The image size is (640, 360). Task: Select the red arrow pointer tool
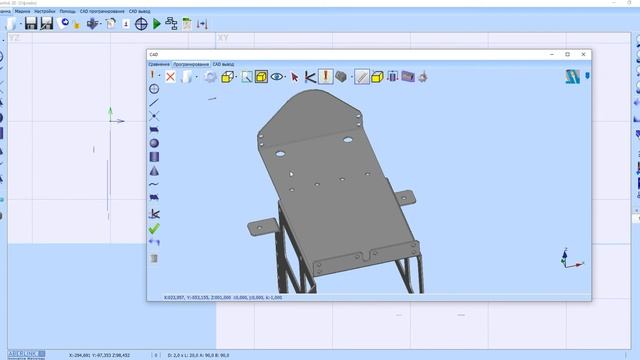click(295, 77)
